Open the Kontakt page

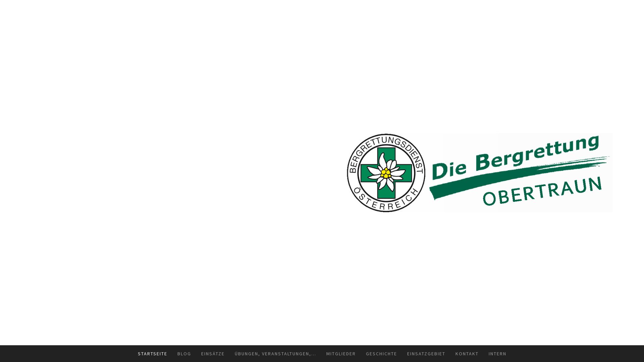point(467,354)
